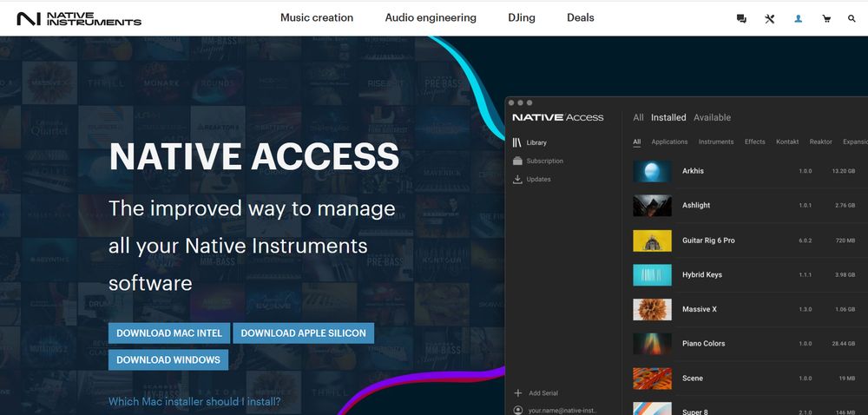Click the Piano Colors product name

(704, 344)
